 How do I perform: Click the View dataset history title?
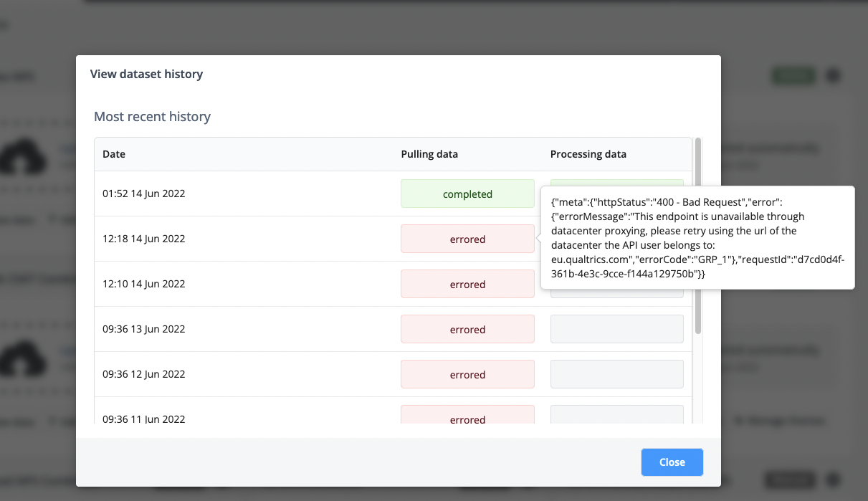click(146, 74)
